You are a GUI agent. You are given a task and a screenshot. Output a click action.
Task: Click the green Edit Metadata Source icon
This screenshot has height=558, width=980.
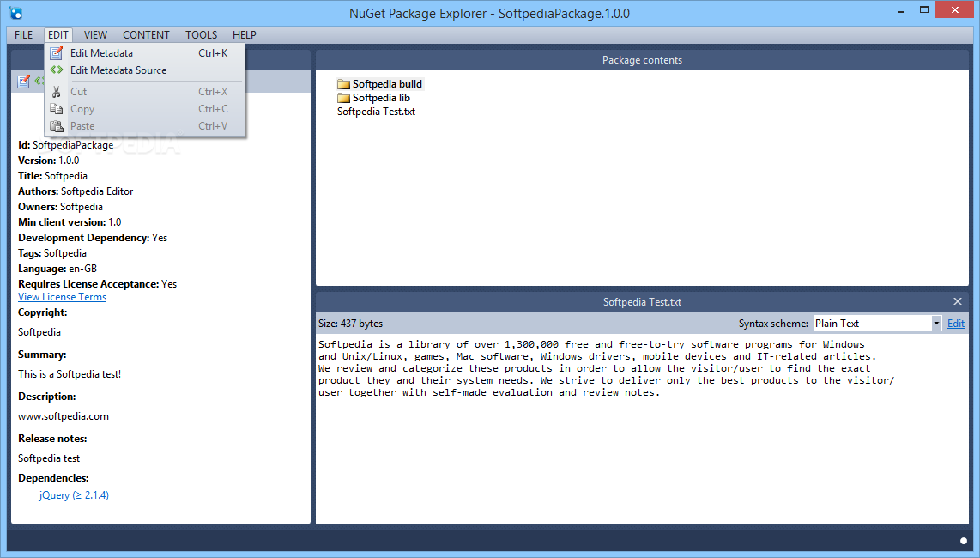(57, 70)
